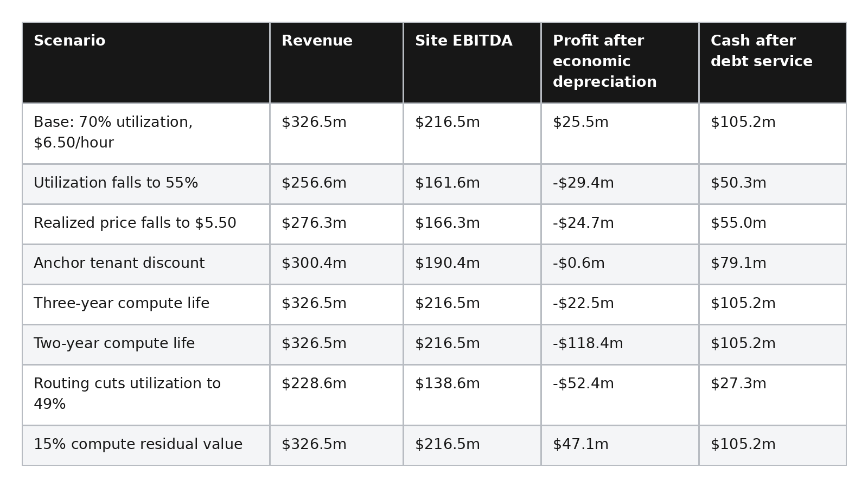This screenshot has width=868, height=487.
Task: Select the Revenue column header
Action: point(336,62)
